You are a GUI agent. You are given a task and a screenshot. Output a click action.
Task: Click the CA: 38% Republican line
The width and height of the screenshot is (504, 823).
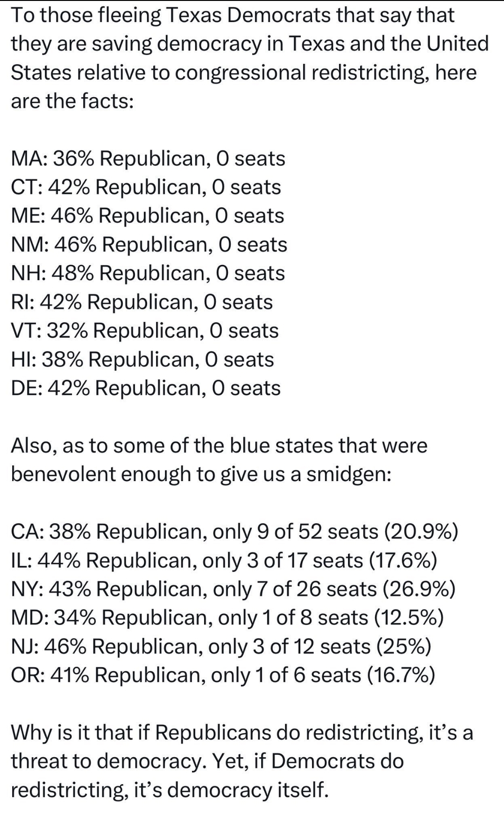point(235,532)
